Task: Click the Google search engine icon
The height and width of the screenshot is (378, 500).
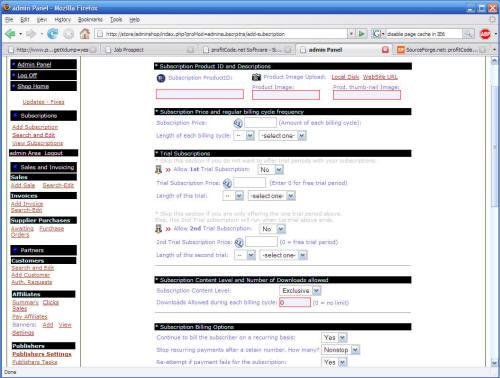Action: tap(376, 34)
